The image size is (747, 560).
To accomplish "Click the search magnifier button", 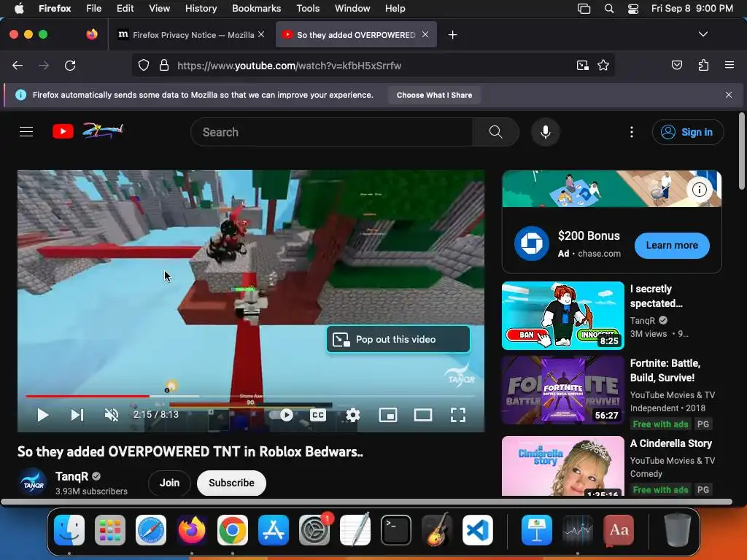I will pos(496,132).
